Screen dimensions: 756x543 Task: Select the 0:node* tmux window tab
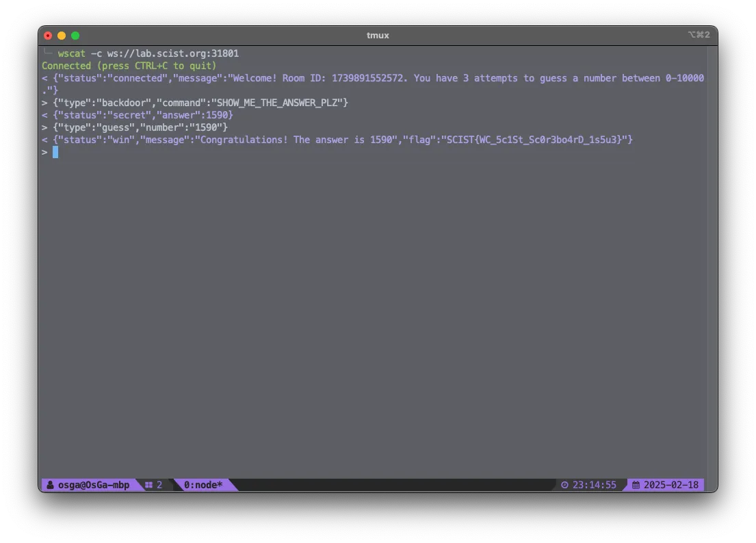click(203, 485)
